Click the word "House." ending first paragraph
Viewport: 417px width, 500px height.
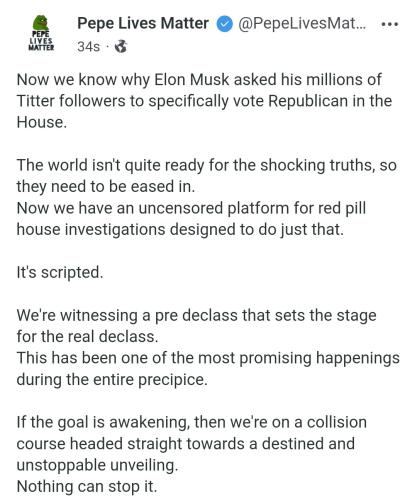(x=42, y=122)
